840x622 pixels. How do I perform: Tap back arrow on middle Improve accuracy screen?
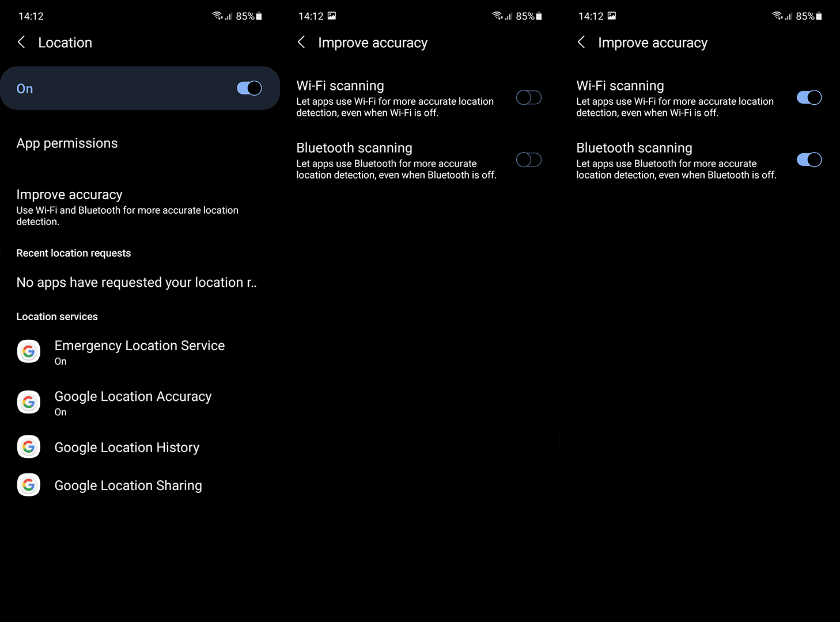point(301,42)
